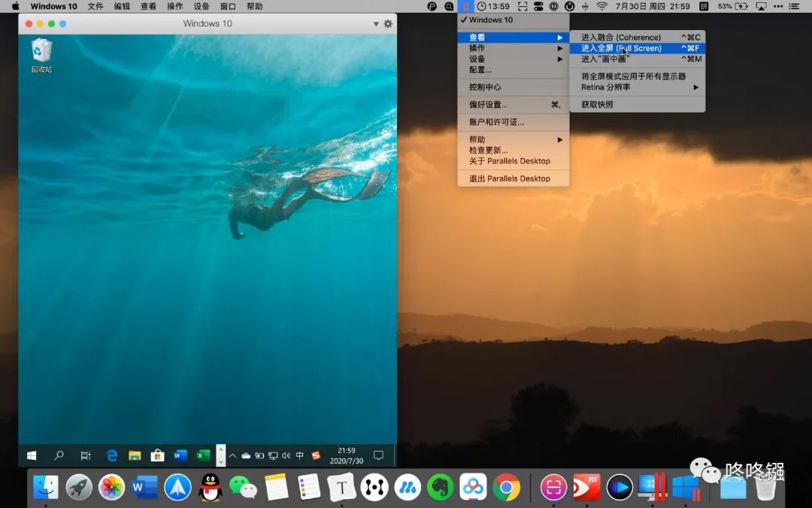Image resolution: width=812 pixels, height=508 pixels.
Task: Open QQ penguin app in Dock
Action: (x=211, y=487)
